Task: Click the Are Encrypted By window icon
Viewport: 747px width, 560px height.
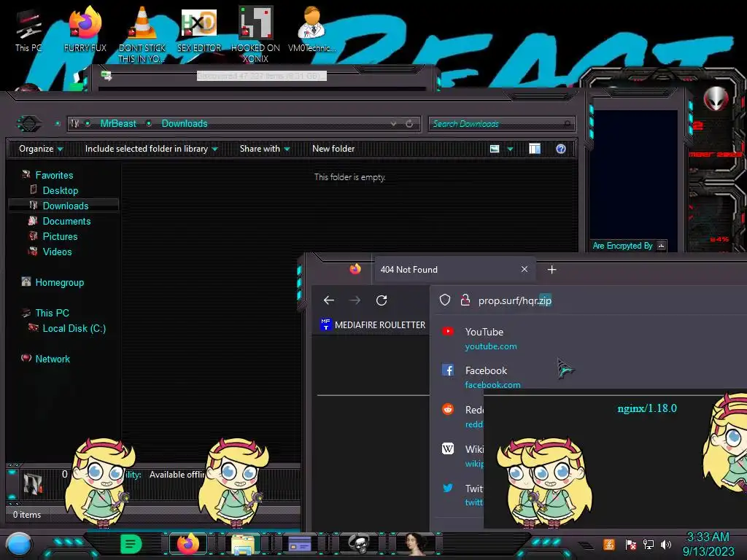Action: [x=661, y=246]
